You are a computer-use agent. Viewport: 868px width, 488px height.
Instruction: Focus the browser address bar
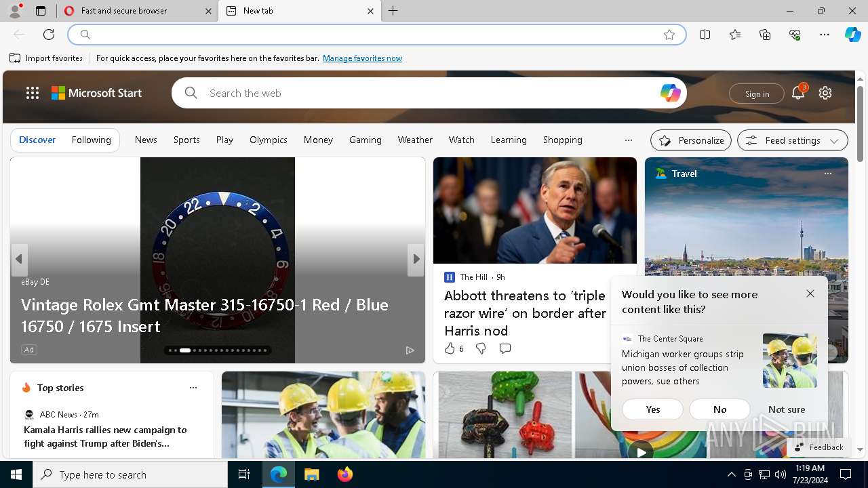[377, 35]
